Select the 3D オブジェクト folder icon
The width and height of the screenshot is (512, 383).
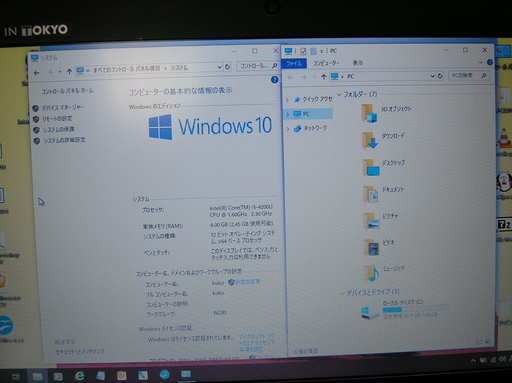pyautogui.click(x=369, y=113)
